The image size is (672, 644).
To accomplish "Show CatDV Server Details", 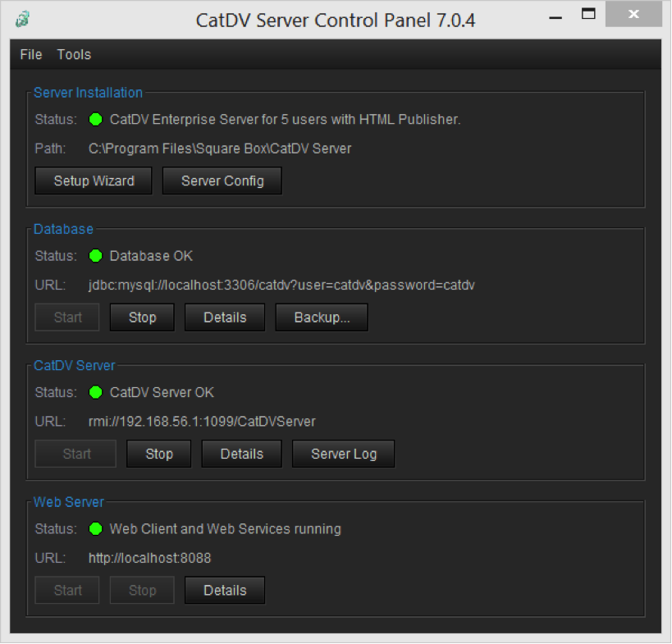I will point(242,454).
